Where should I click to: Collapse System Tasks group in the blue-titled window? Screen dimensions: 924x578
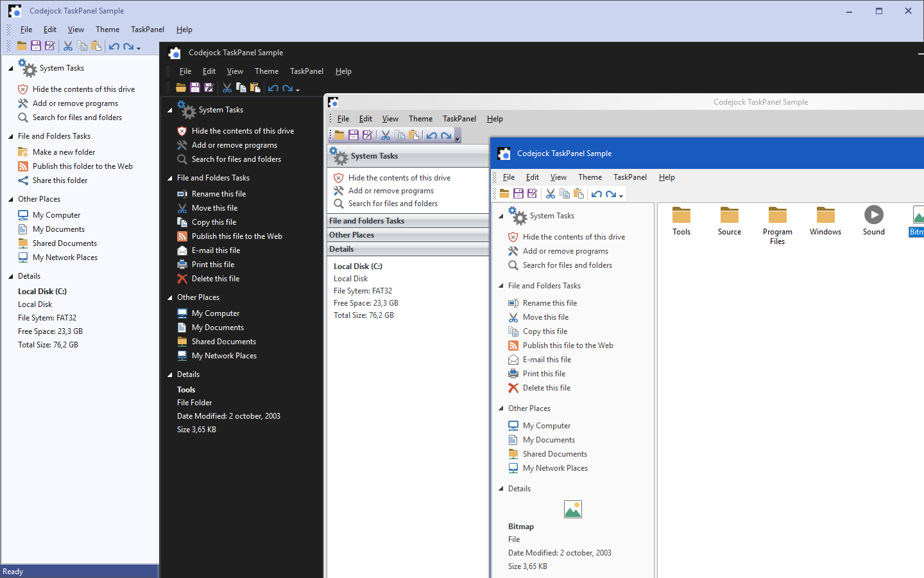(501, 216)
